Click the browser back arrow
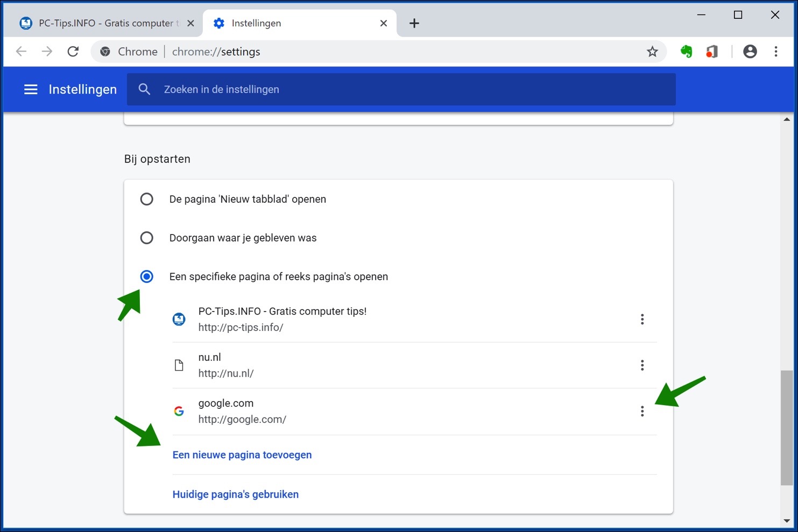The height and width of the screenshot is (532, 798). (x=21, y=52)
